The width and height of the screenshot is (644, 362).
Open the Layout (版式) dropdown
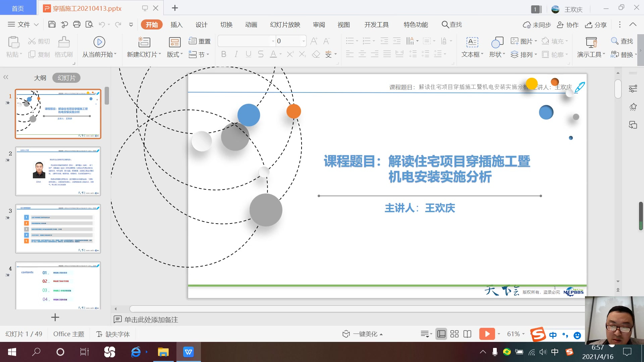click(175, 54)
